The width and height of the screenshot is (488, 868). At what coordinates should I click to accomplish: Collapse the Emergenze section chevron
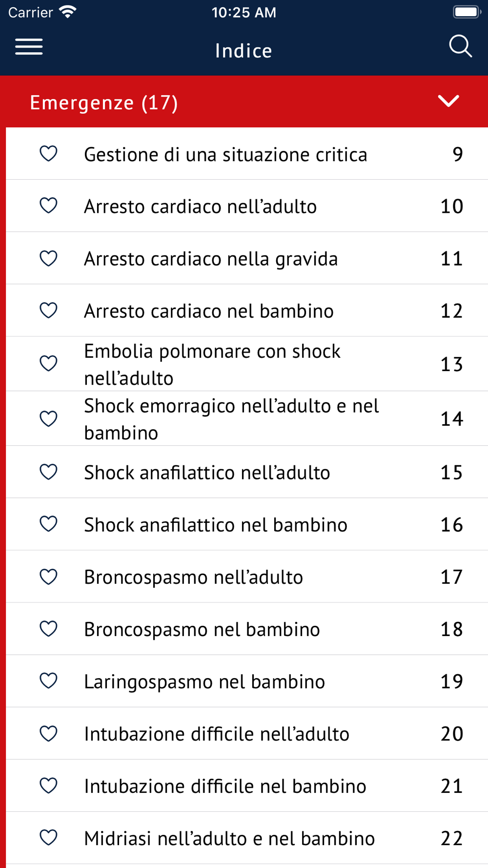click(x=448, y=101)
